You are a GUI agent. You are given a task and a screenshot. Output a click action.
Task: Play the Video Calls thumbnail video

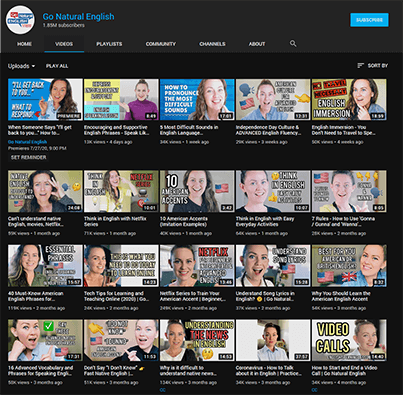pos(349,340)
